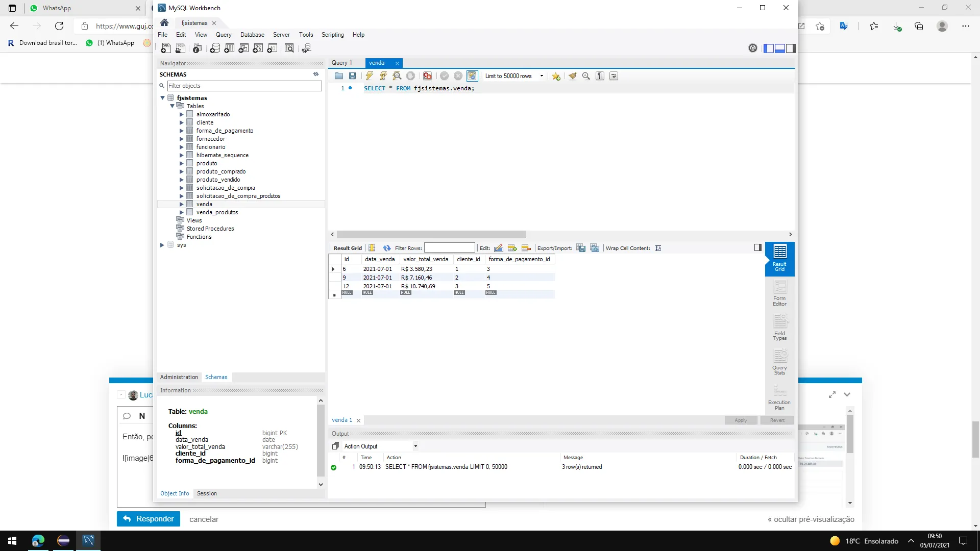Beautify the query with broom icon
This screenshot has height=551, width=980.
tap(573, 76)
